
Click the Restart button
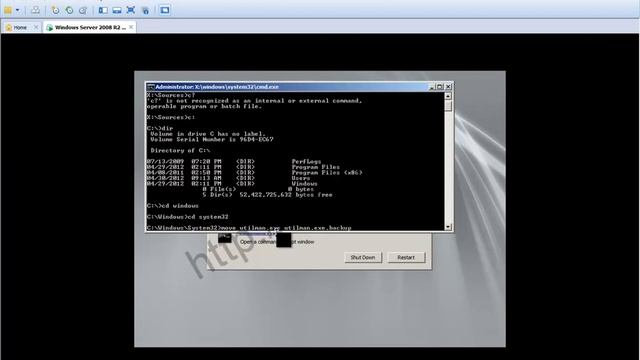click(x=406, y=258)
